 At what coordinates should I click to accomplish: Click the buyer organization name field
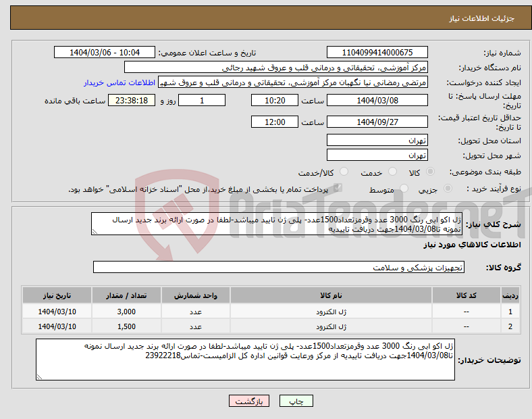point(276,67)
